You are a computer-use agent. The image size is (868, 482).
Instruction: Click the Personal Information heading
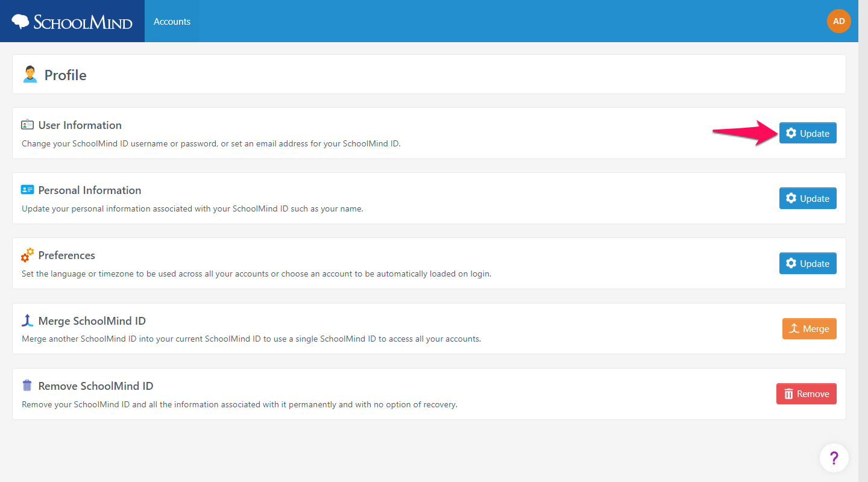(90, 190)
